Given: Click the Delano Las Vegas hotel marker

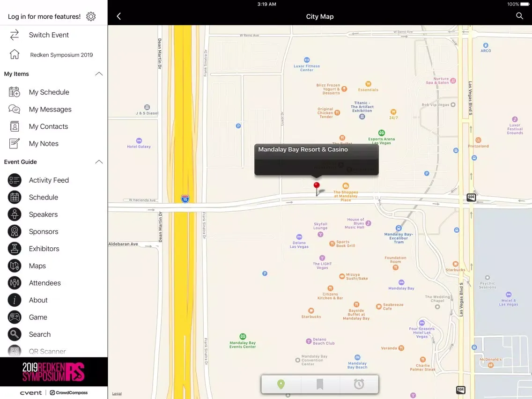Looking at the screenshot, I should click(x=299, y=237).
